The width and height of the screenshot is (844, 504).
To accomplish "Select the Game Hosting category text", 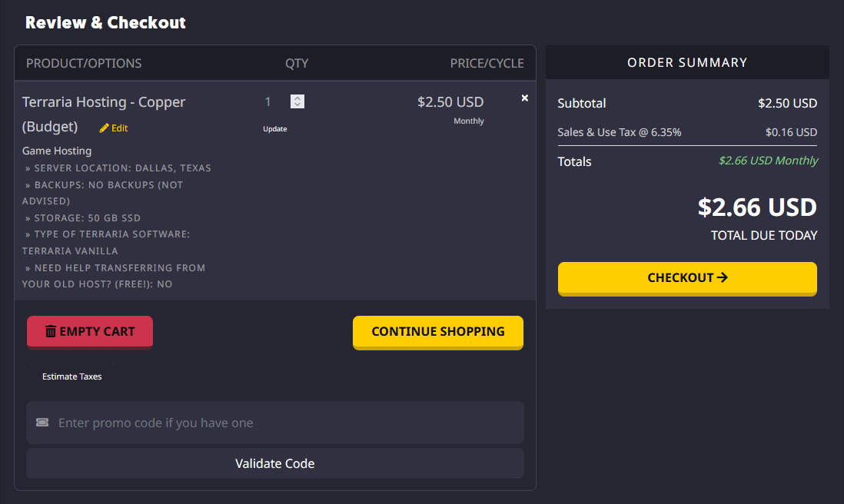I will (x=57, y=151).
